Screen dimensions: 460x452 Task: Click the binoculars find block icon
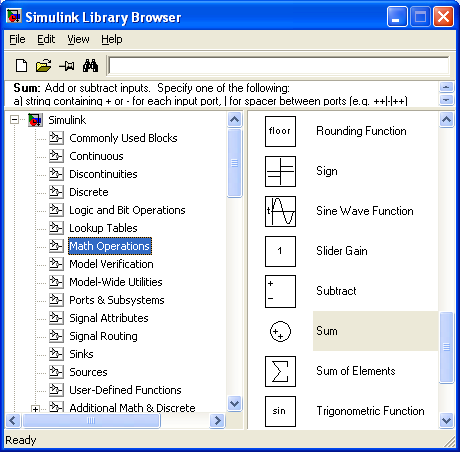click(90, 66)
